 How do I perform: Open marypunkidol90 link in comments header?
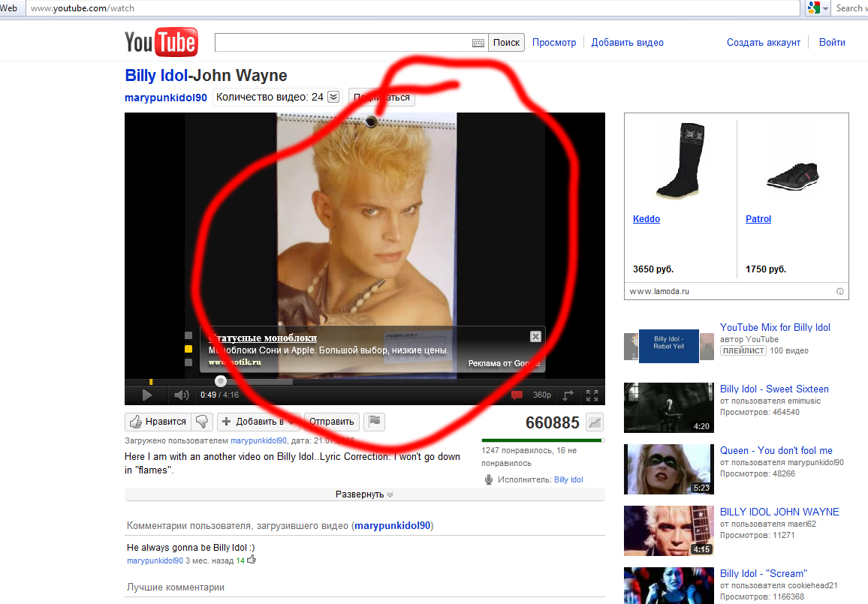[x=393, y=525]
